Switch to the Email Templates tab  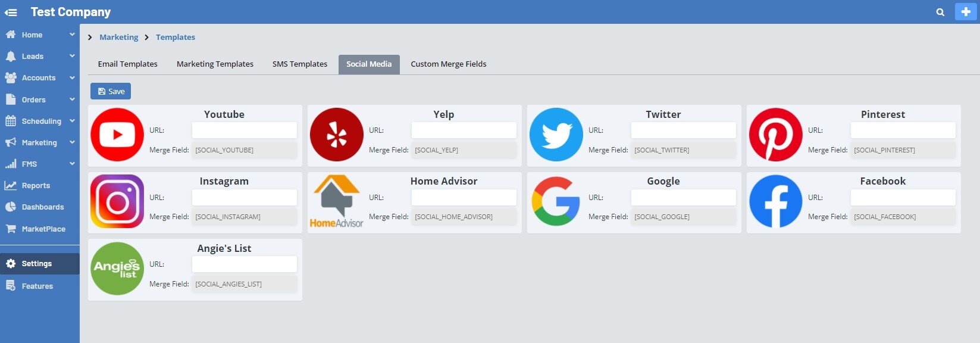point(128,64)
